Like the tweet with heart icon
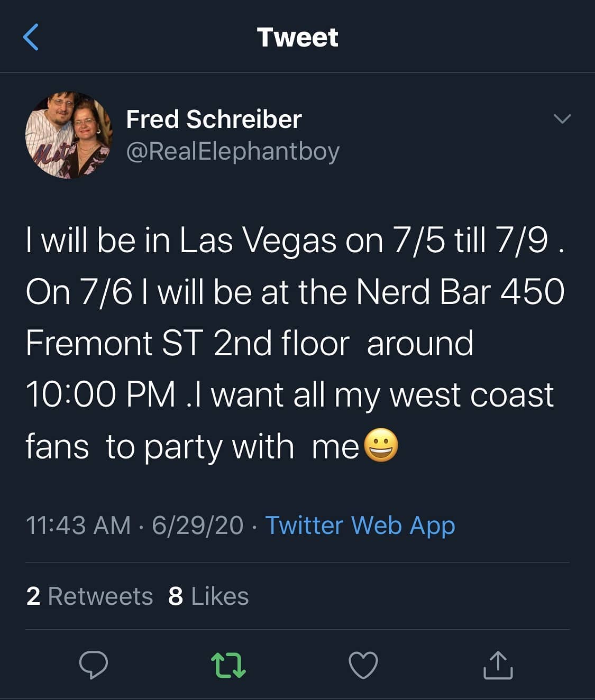This screenshot has height=700, width=595. click(x=363, y=665)
